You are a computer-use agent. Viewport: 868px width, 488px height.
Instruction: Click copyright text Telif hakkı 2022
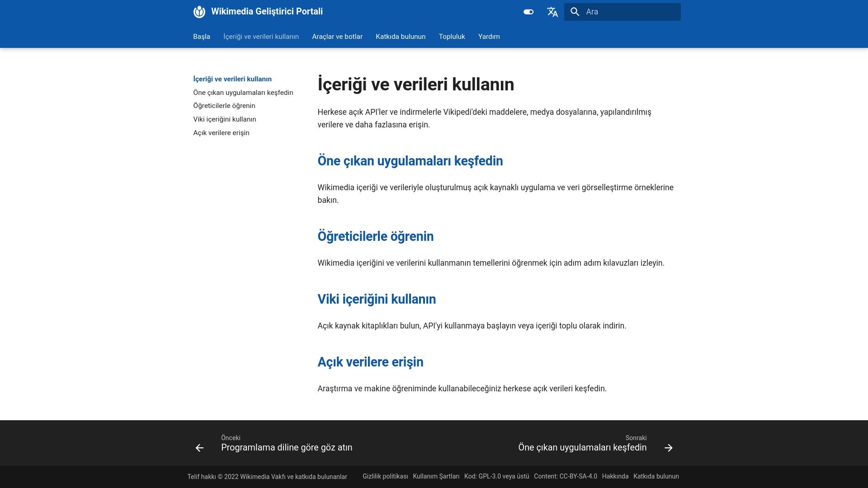(267, 477)
